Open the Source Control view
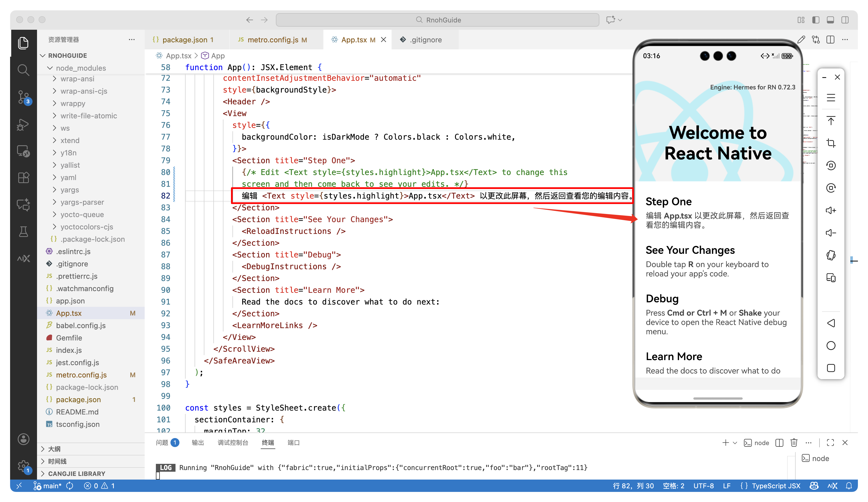 (23, 97)
